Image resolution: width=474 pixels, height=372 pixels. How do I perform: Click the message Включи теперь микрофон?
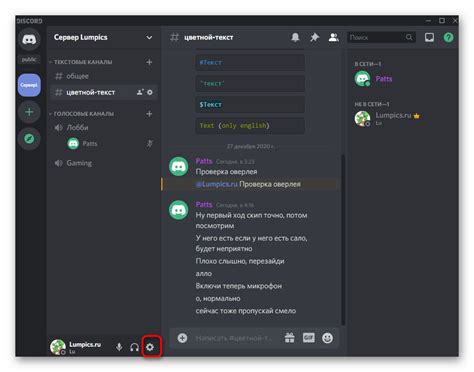239,286
